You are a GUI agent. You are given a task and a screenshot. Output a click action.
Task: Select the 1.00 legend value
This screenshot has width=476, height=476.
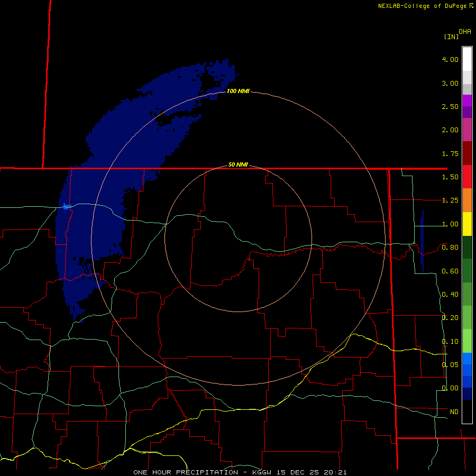point(450,224)
